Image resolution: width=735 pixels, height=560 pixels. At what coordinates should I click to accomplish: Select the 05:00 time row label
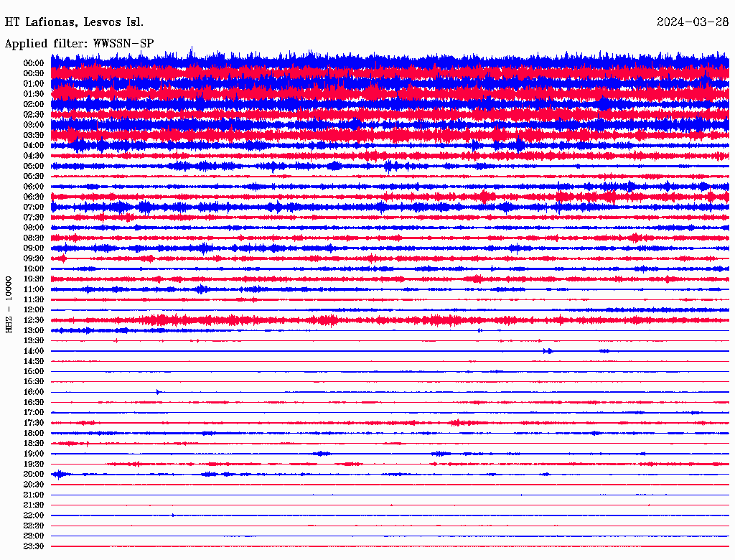[34, 166]
